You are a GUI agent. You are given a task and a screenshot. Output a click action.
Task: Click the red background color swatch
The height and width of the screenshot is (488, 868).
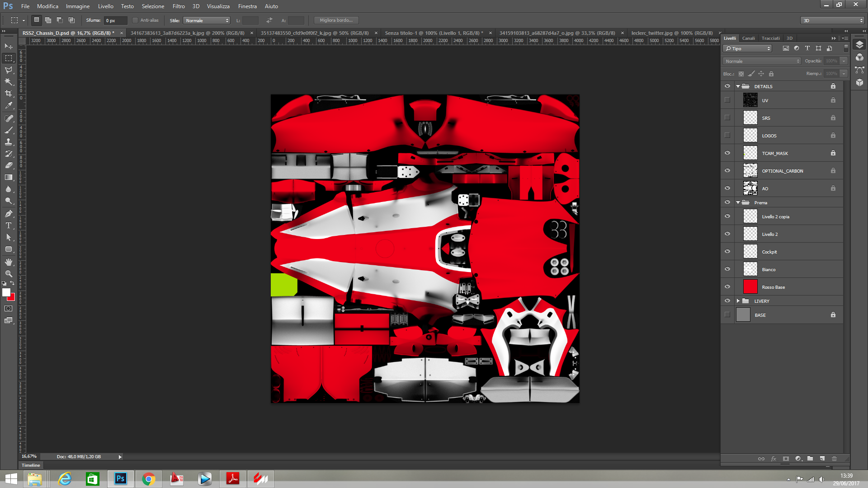(x=12, y=298)
